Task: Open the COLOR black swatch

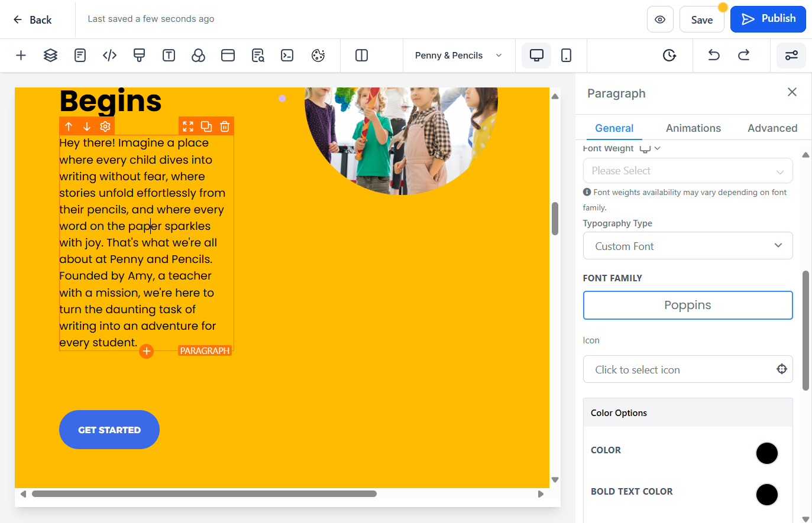Action: [766, 453]
